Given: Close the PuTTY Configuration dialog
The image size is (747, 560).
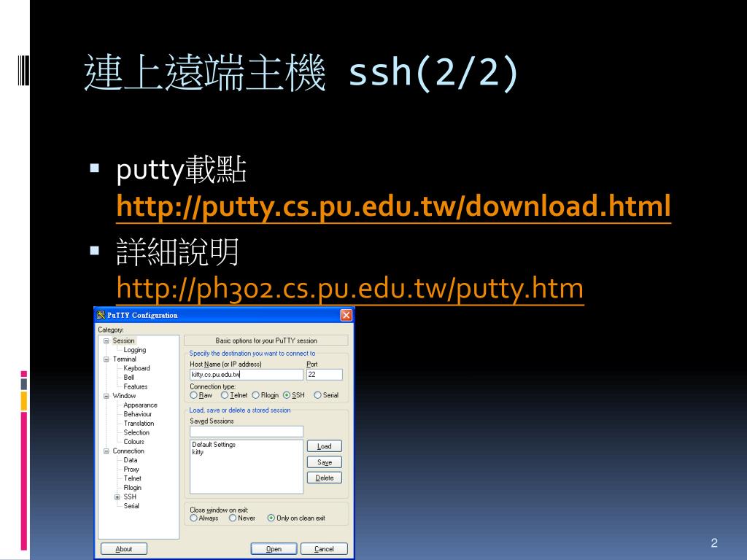Looking at the screenshot, I should (x=347, y=315).
